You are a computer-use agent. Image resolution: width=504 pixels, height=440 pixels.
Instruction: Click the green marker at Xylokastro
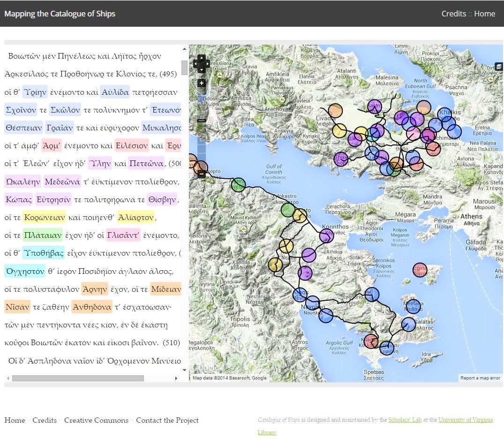click(288, 210)
